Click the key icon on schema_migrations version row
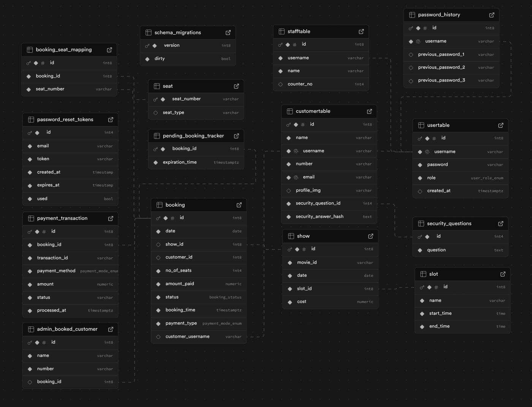 (x=147, y=46)
